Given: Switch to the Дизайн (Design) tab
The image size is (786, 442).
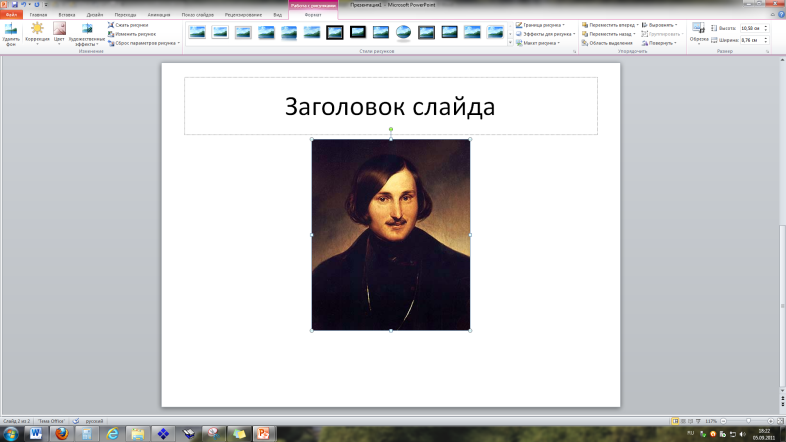Looking at the screenshot, I should pyautogui.click(x=95, y=15).
